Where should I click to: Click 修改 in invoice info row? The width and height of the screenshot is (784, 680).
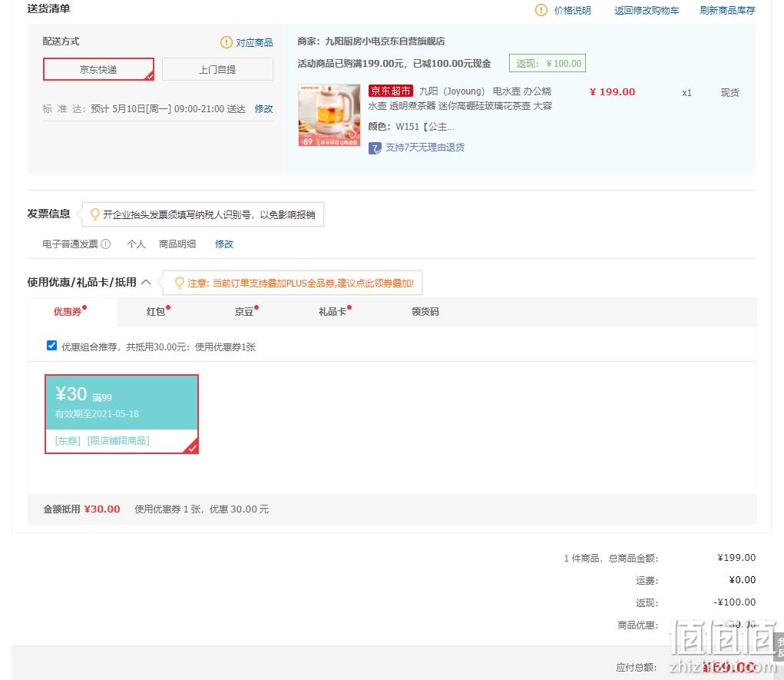(224, 244)
